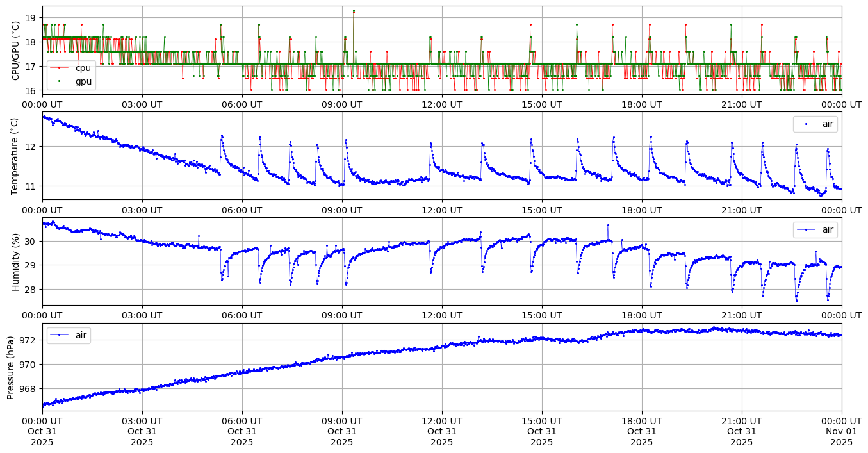Click the 19 tick on the CPU/GPU axis

coord(32,18)
